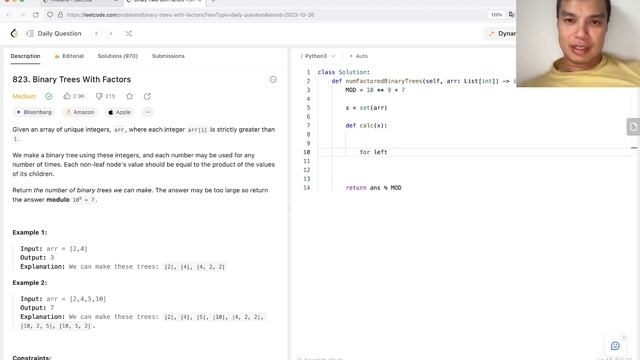
Task: Click the 'Output: 7' text
Action: [x=37, y=308]
